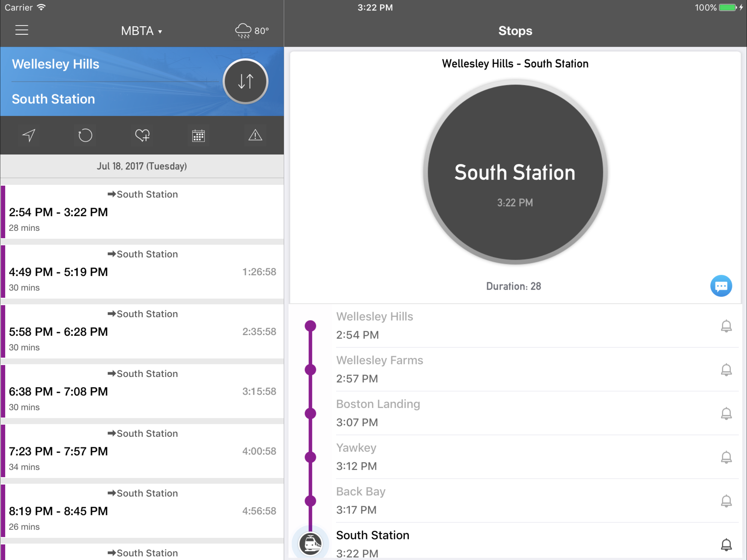Open the hamburger menu
Screen dimensions: 747x560
22,30
